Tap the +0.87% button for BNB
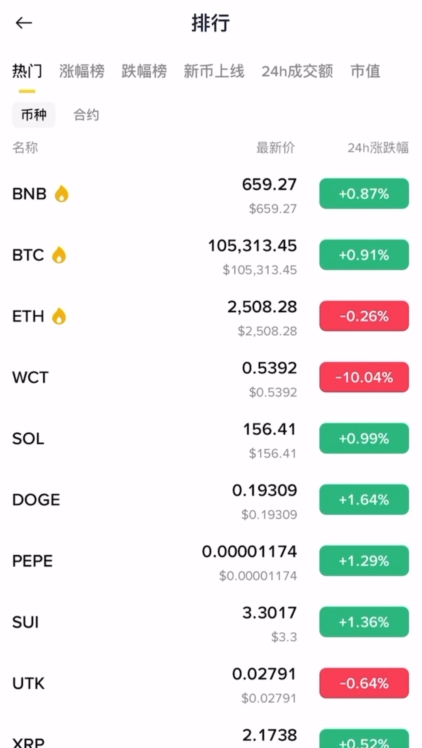This screenshot has width=422, height=748. pyautogui.click(x=364, y=194)
